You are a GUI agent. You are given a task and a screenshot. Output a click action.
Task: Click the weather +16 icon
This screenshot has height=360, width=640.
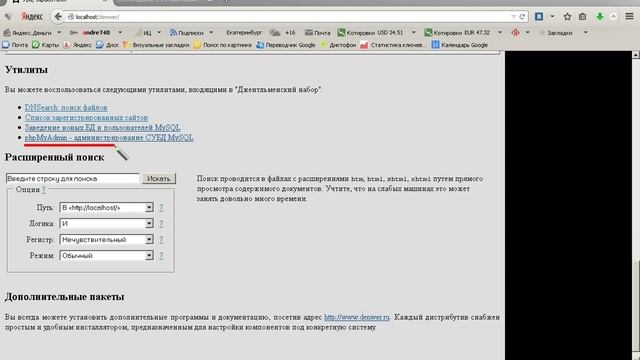(x=282, y=33)
